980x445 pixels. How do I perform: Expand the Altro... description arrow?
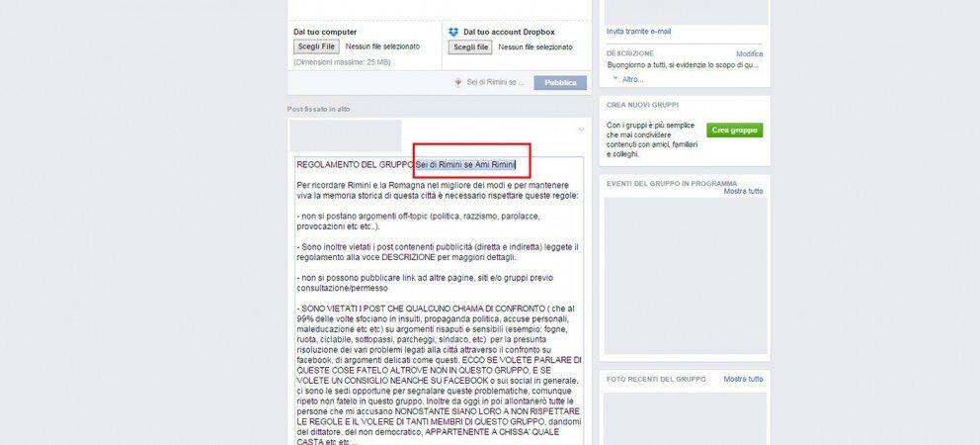click(x=615, y=79)
